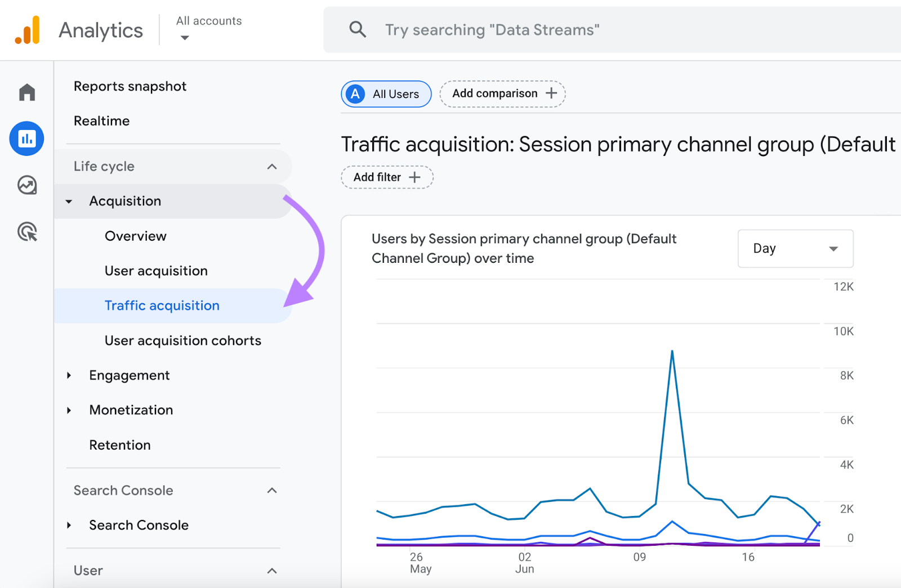The image size is (901, 588).
Task: Collapse the Acquisition menu item
Action: point(69,201)
